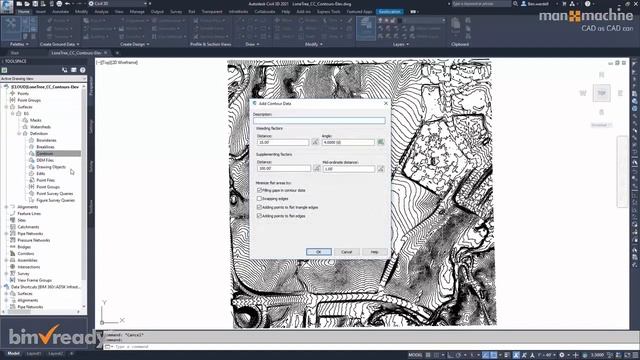The width and height of the screenshot is (640, 360).
Task: Click the Save icon in quick access
Action: tap(35, 4)
